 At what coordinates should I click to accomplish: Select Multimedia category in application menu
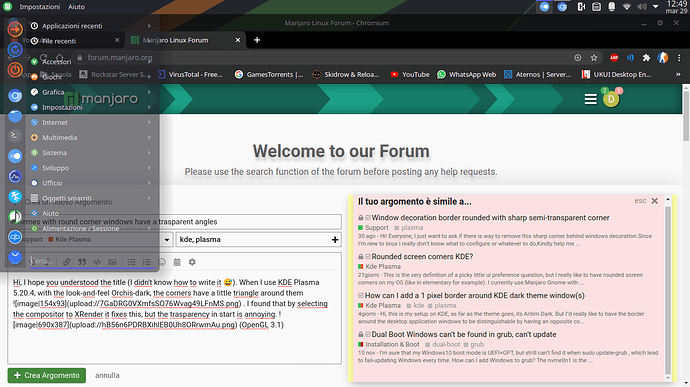[x=92, y=138]
